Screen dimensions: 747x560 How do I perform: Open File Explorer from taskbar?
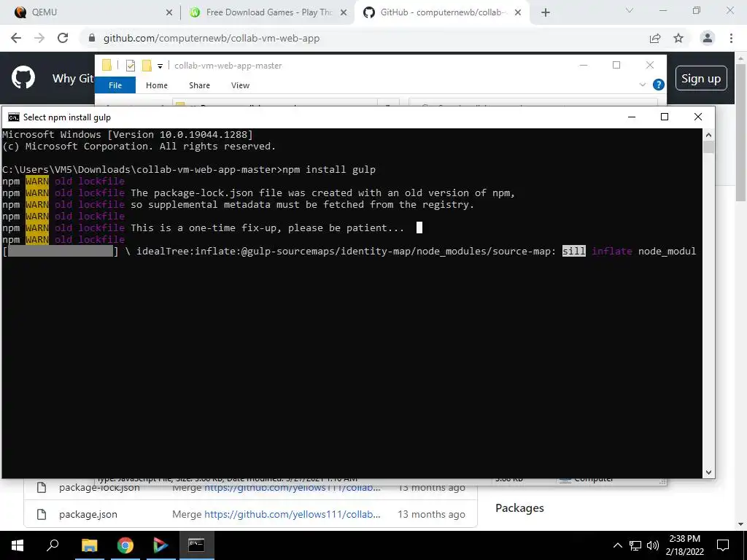click(89, 545)
